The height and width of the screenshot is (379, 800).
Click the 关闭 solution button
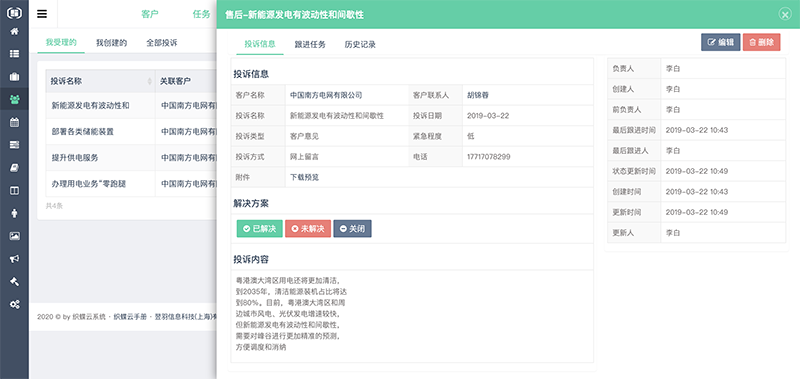(x=353, y=229)
